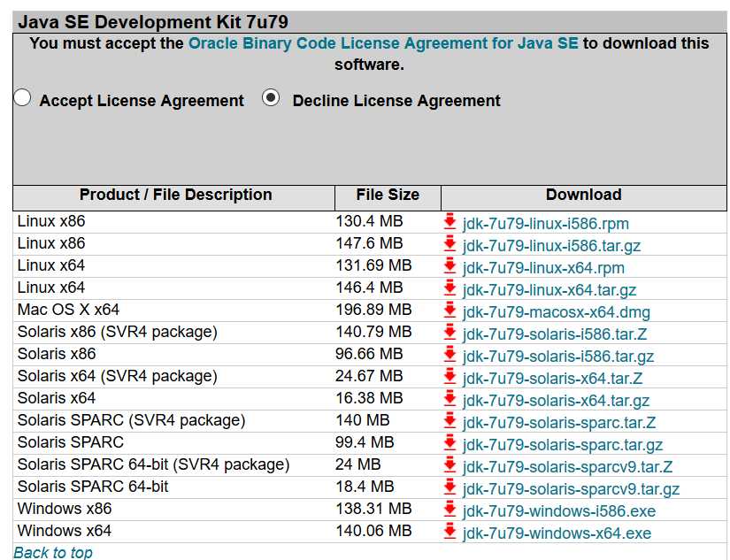Click red download icon for jdk-7u79-solaris-sparcv9.tar.Z
This screenshot has width=730, height=560.
tap(450, 464)
